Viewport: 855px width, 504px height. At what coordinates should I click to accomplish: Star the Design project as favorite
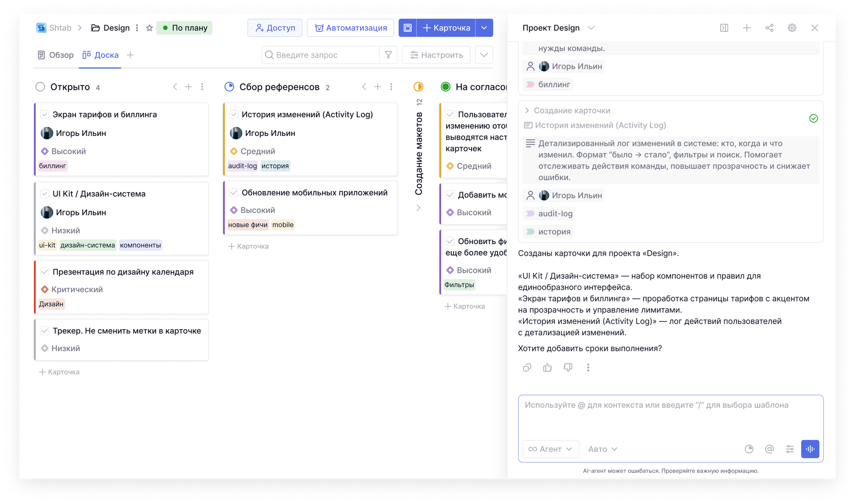point(149,28)
